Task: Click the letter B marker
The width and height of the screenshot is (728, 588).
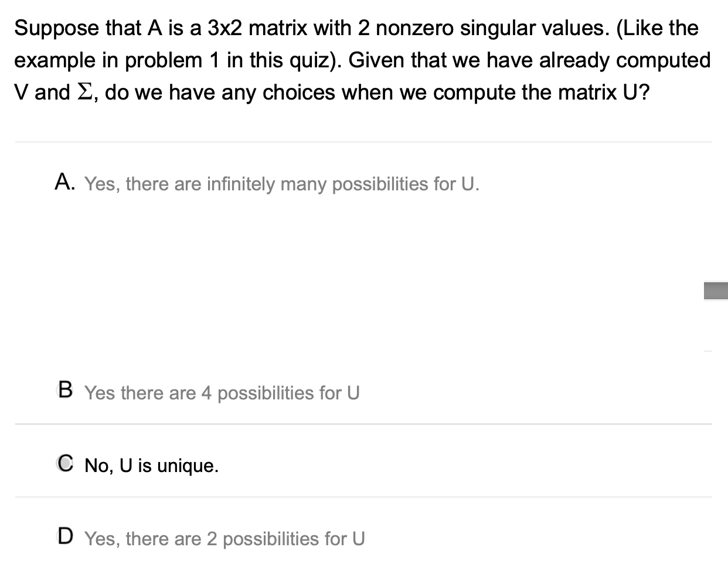Action: 66,390
